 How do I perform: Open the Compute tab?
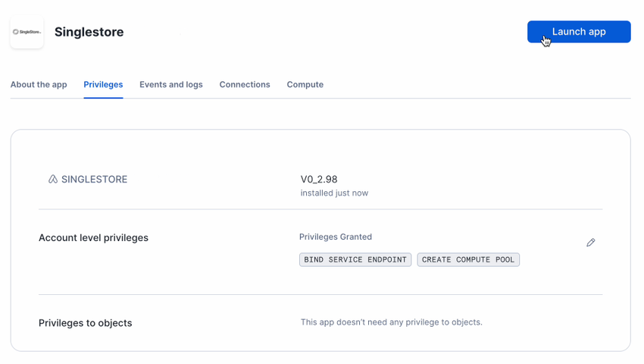(x=305, y=85)
